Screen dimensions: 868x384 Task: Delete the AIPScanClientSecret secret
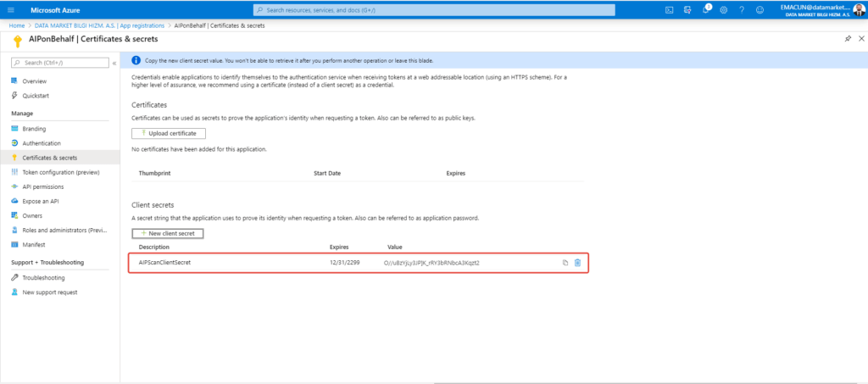click(x=577, y=263)
